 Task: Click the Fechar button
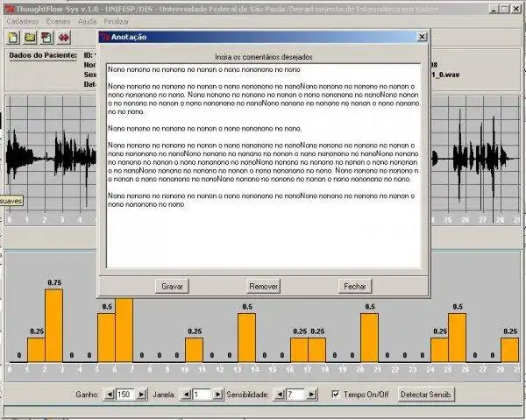[x=355, y=287]
